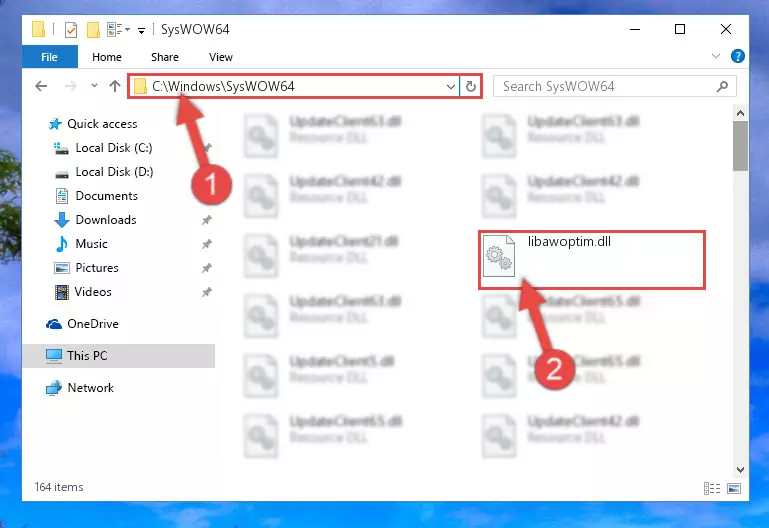The width and height of the screenshot is (769, 528).
Task: Click the vertical scrollbar thumb
Action: tap(741, 146)
